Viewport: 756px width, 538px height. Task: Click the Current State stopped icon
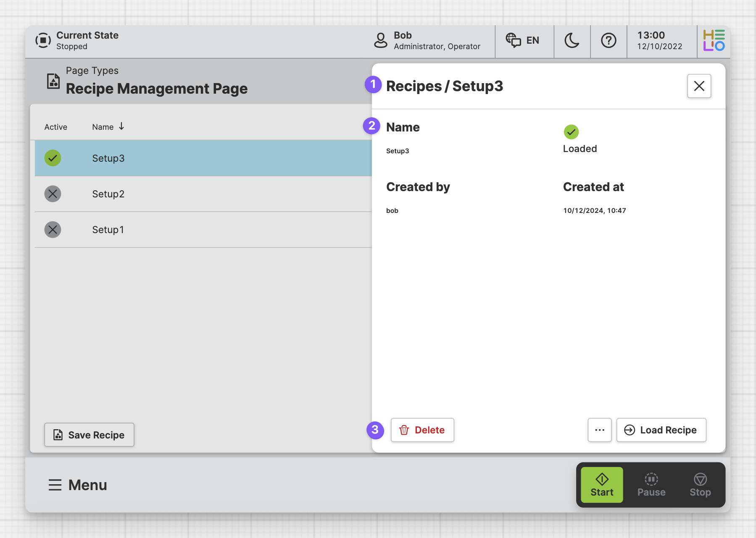pyautogui.click(x=43, y=41)
